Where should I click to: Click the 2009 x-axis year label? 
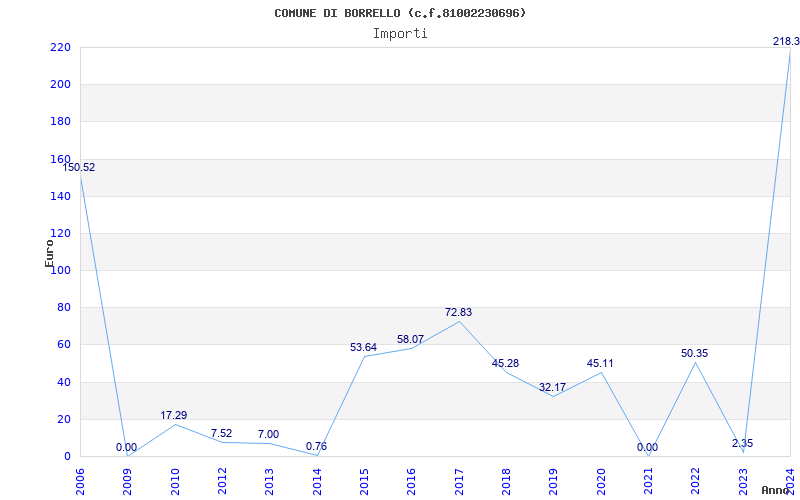pos(127,482)
